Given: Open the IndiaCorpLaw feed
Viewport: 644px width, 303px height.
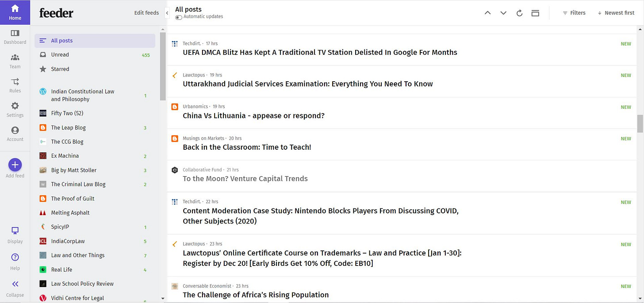Looking at the screenshot, I should click(x=95, y=241).
